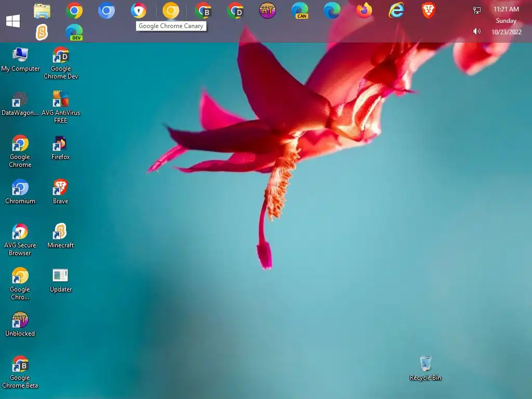Select the Google Chrome Beta desktop shortcut
Image resolution: width=532 pixels, height=399 pixels.
(20, 372)
